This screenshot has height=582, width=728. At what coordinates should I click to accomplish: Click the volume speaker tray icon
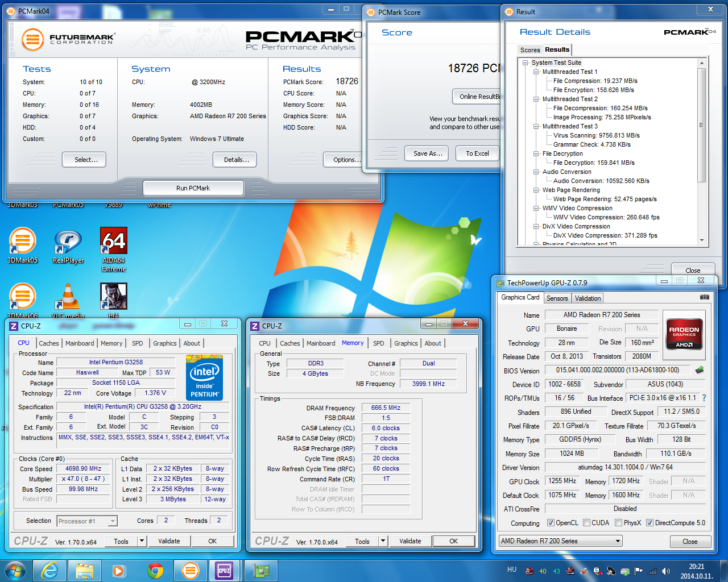[x=666, y=571]
